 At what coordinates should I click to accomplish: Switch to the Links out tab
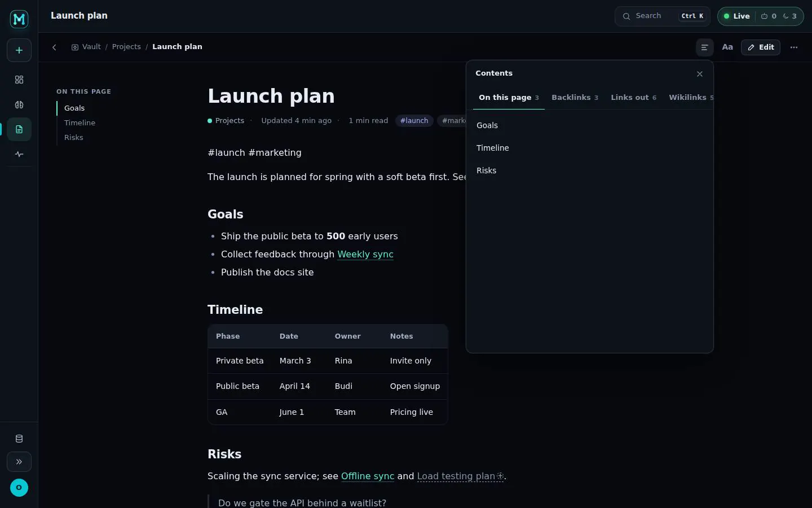pyautogui.click(x=633, y=98)
